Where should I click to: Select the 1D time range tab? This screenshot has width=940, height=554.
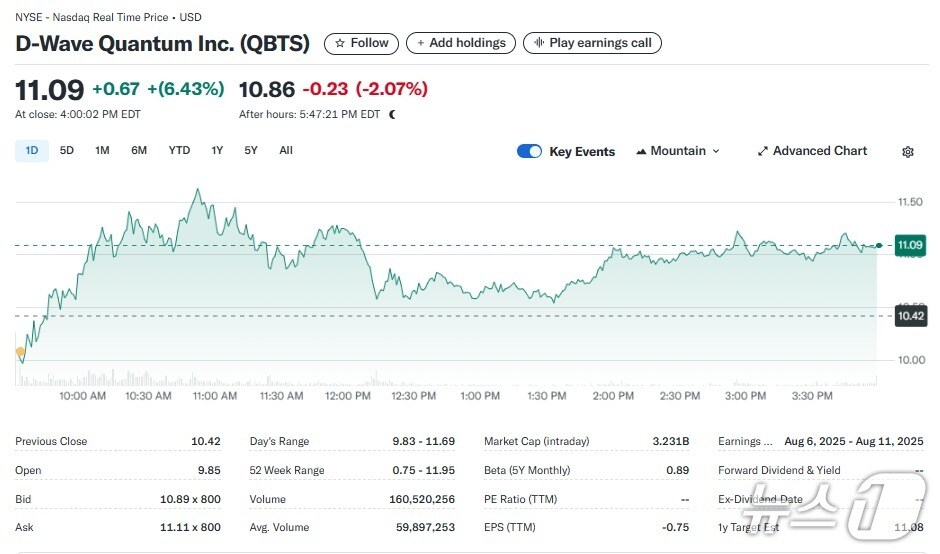[x=32, y=150]
